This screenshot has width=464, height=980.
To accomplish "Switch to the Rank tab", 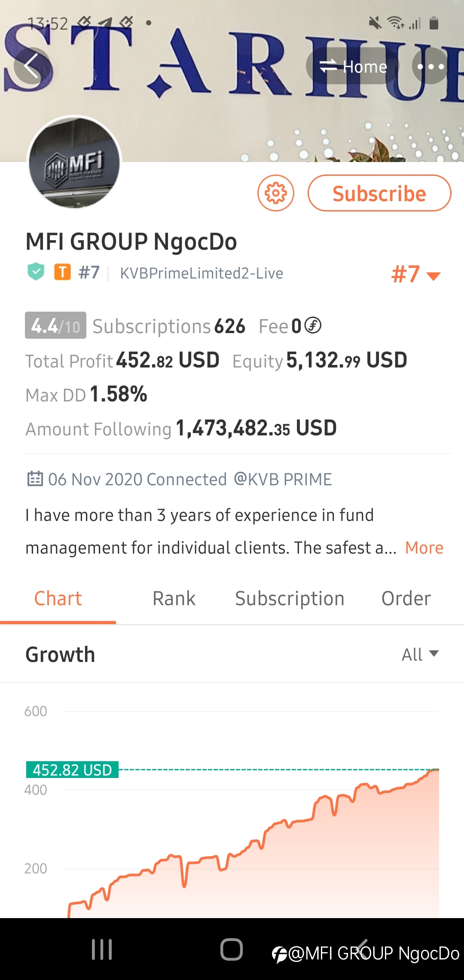I will pos(174,598).
